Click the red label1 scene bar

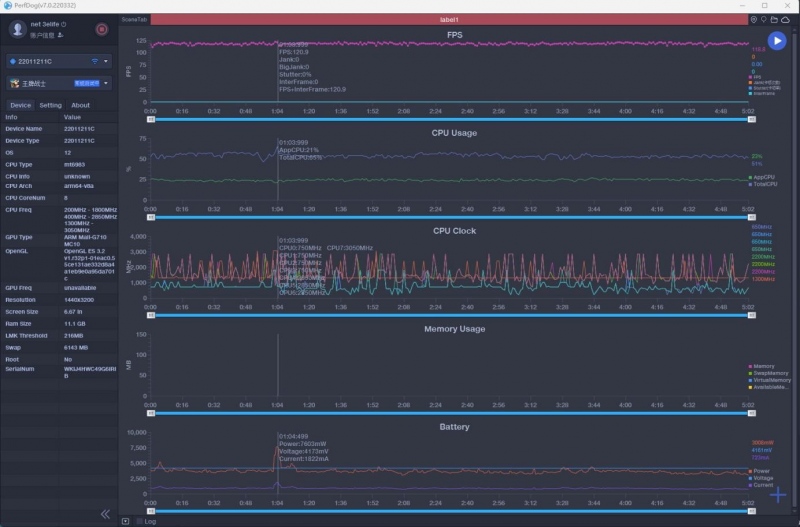(448, 19)
